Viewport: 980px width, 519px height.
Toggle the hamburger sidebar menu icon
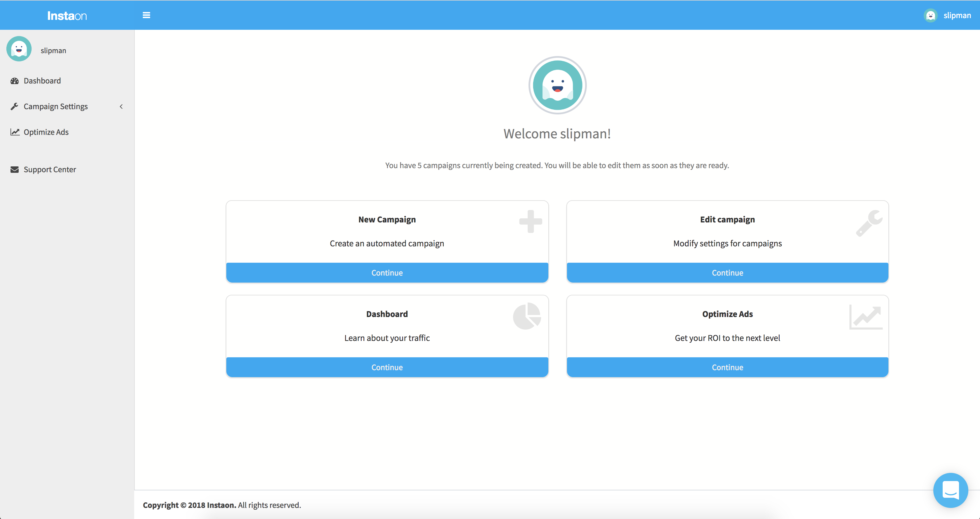[146, 15]
